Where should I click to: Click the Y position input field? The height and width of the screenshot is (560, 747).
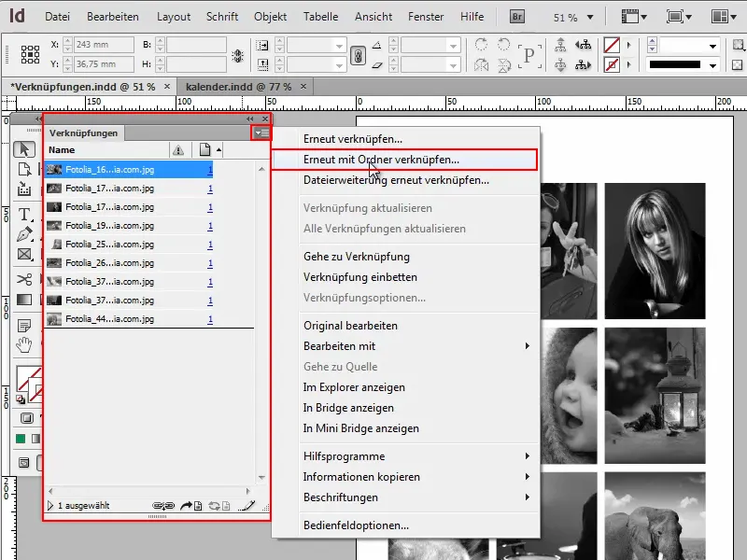coord(104,63)
